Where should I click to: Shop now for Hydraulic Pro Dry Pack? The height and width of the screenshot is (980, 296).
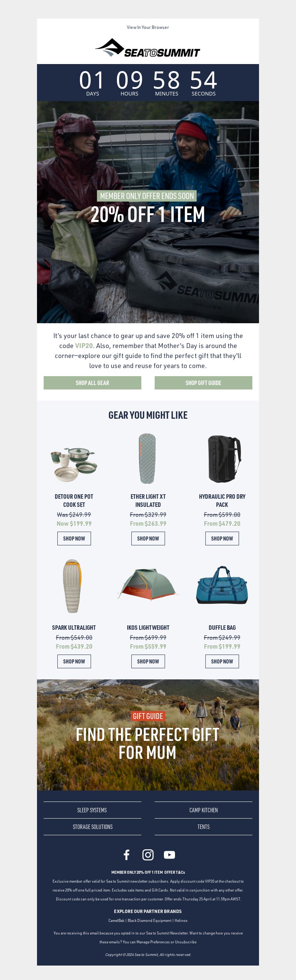(222, 538)
